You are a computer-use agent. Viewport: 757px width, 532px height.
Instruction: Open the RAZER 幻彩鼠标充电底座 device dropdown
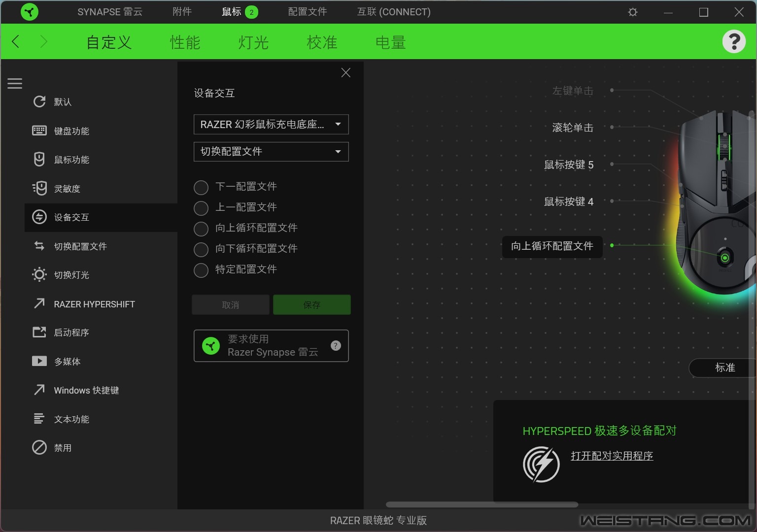[x=271, y=124]
